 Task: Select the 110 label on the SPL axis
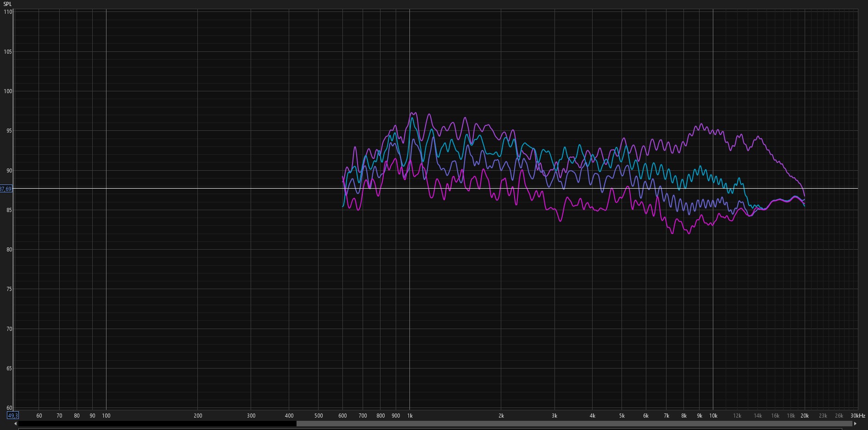click(8, 12)
